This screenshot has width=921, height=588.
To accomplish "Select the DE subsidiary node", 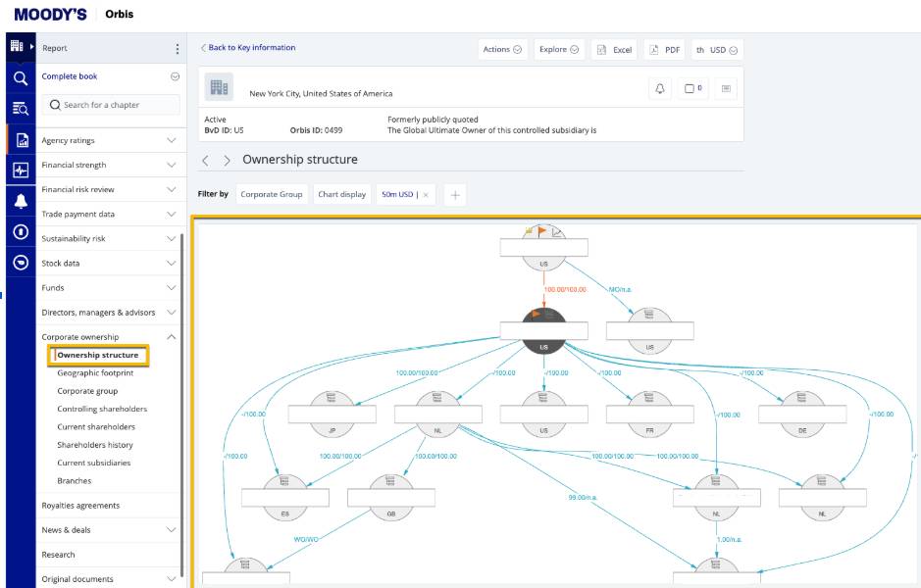I will tap(802, 414).
